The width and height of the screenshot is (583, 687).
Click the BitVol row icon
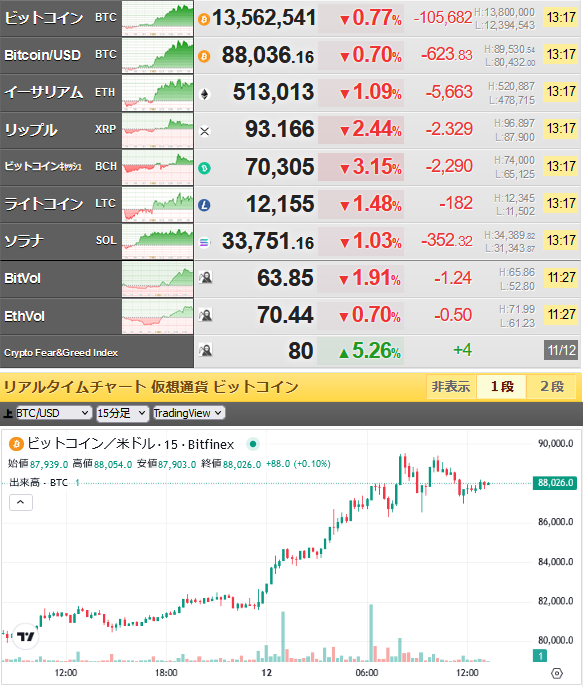click(x=205, y=277)
